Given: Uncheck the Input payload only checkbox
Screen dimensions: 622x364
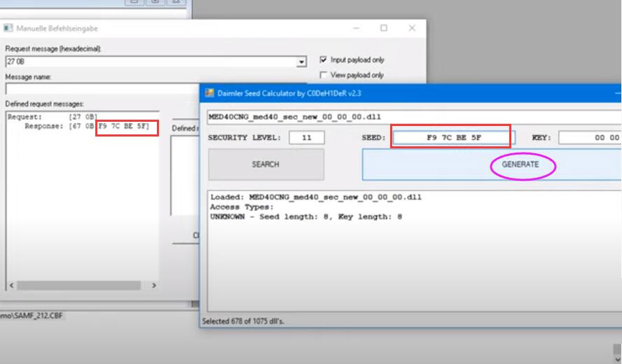Looking at the screenshot, I should (324, 60).
